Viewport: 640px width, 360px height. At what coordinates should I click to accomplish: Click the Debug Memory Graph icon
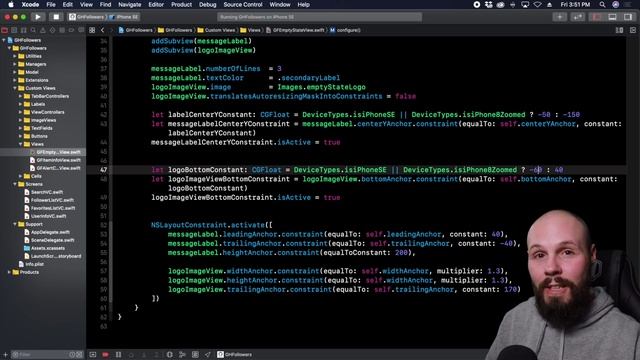pyautogui.click(x=182, y=354)
